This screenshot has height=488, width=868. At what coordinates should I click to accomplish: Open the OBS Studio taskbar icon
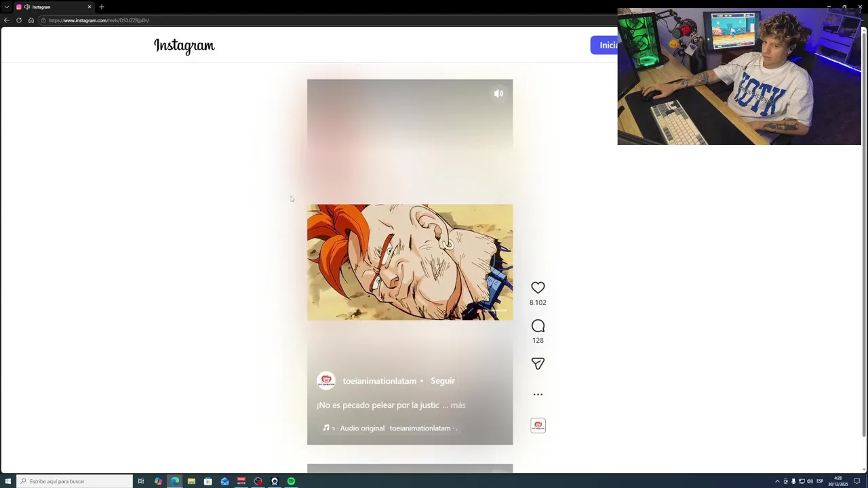[275, 481]
